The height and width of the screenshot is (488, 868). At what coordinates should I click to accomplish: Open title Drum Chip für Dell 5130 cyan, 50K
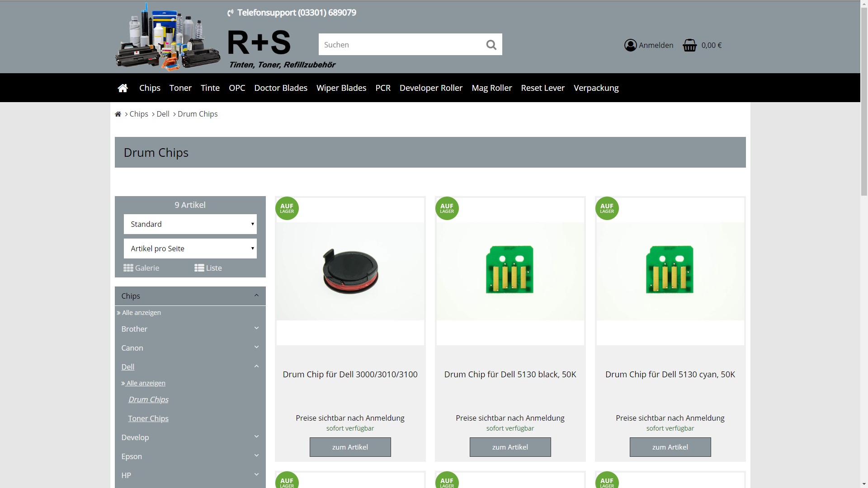click(670, 375)
